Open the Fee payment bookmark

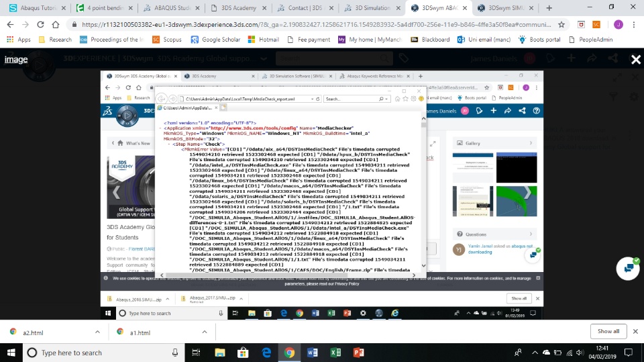point(309,40)
